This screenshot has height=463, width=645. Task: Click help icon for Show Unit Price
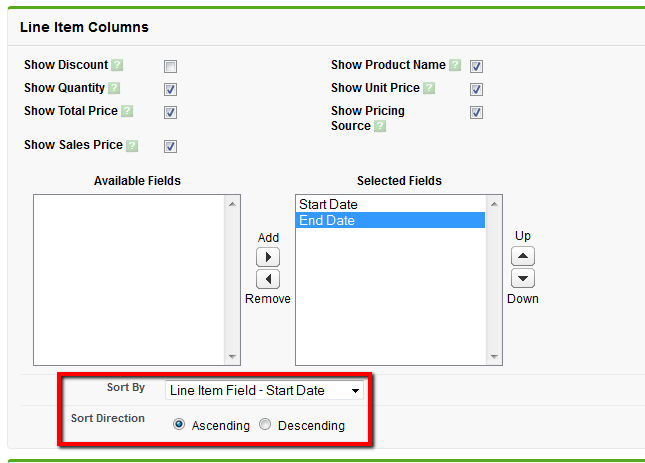click(x=429, y=88)
